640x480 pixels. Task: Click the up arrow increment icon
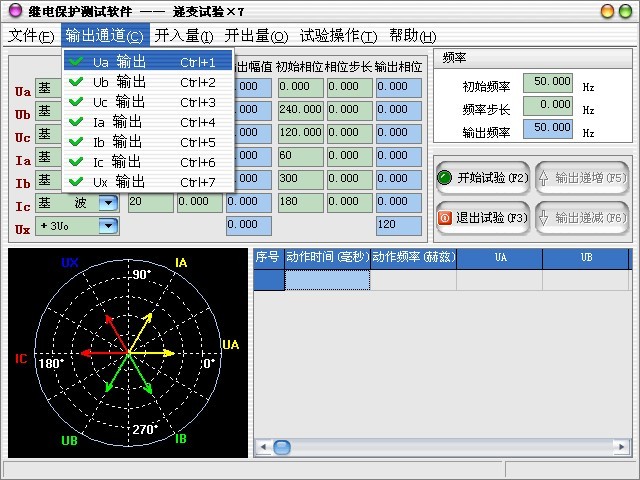[x=543, y=178]
